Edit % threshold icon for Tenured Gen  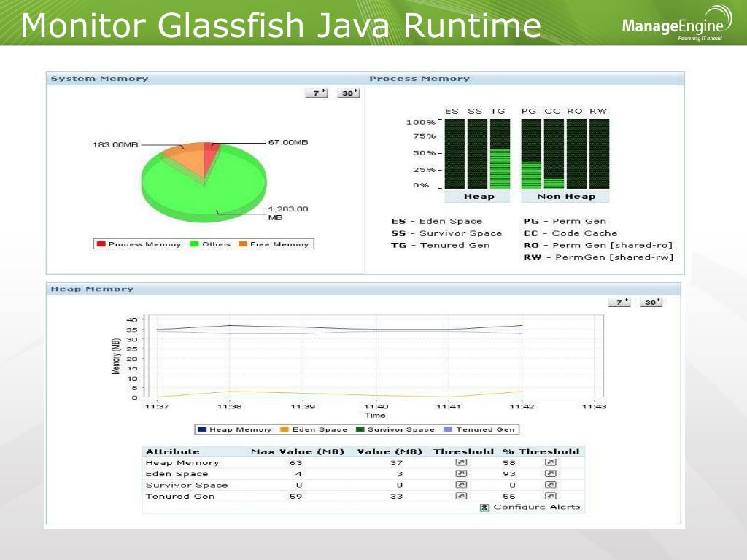coord(550,496)
